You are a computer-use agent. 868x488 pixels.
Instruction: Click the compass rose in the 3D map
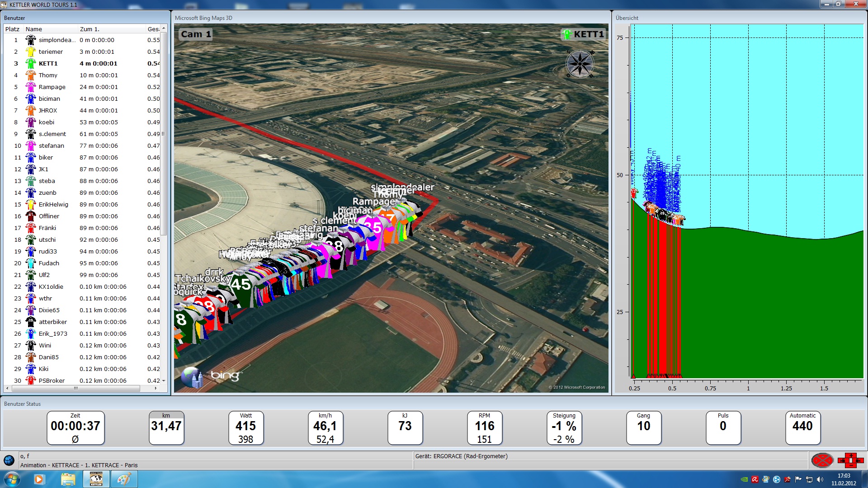(580, 64)
